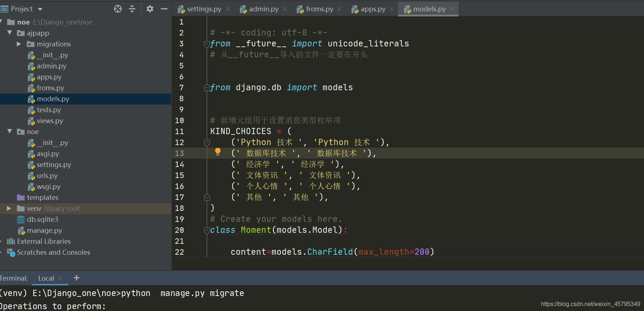The width and height of the screenshot is (644, 311).
Task: Fold the Moment class at line 20
Action: click(207, 230)
